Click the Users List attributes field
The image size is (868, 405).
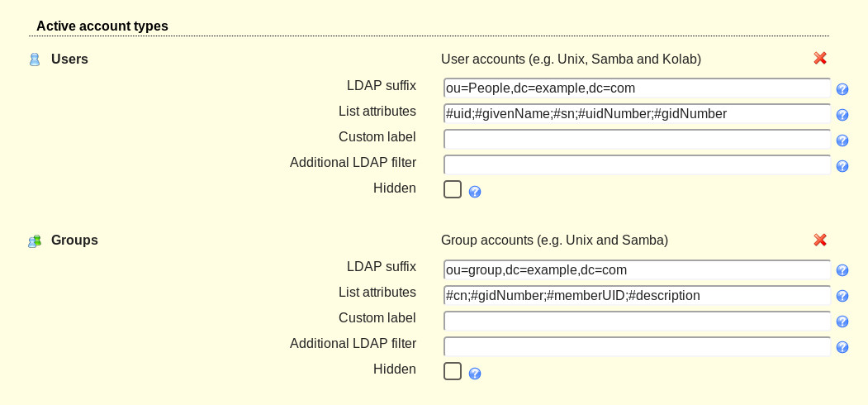(x=637, y=113)
